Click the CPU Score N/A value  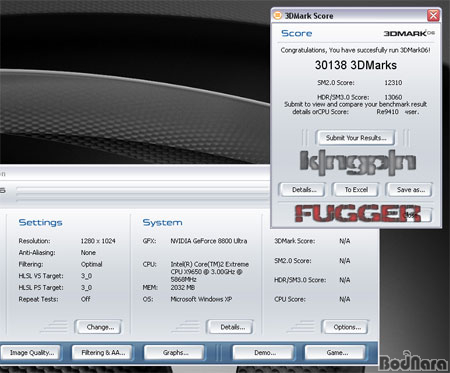tap(345, 299)
